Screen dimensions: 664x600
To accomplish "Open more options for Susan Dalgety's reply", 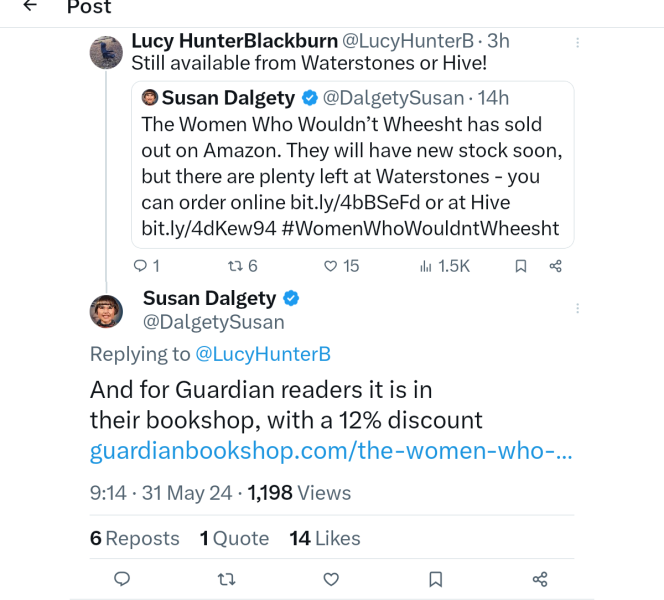I will tap(578, 309).
